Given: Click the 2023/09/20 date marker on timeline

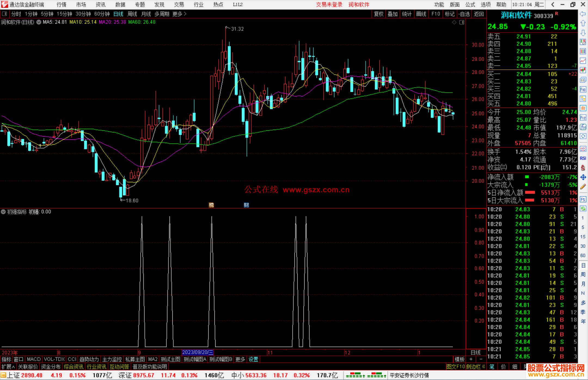Looking at the screenshot, I should tap(197, 352).
